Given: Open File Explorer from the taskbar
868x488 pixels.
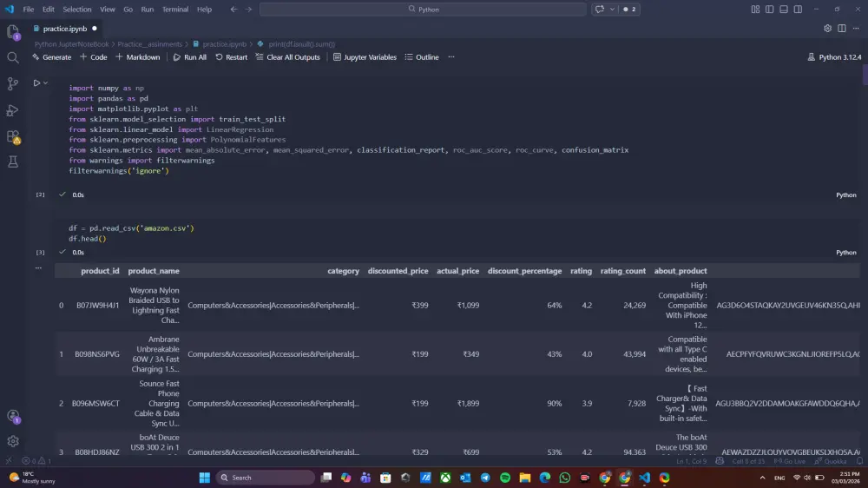Looking at the screenshot, I should pyautogui.click(x=525, y=478).
